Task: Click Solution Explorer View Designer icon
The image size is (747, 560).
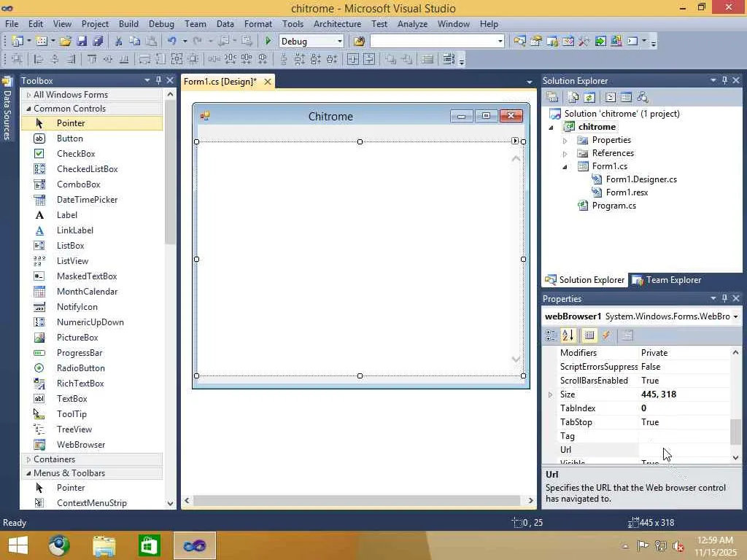Action: tap(627, 98)
